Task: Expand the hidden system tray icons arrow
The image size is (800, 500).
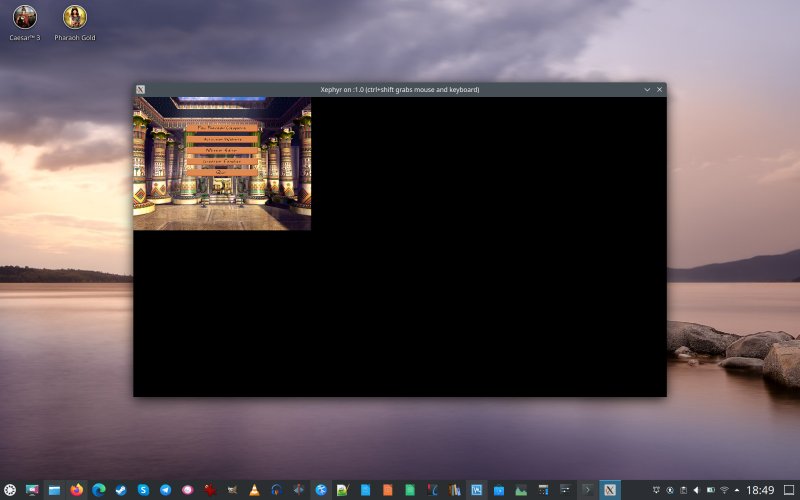Action: tap(736, 490)
